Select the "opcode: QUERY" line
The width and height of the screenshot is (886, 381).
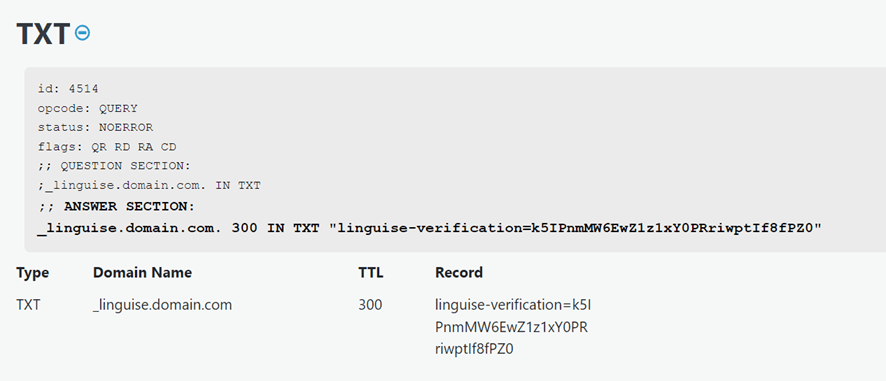[x=88, y=108]
